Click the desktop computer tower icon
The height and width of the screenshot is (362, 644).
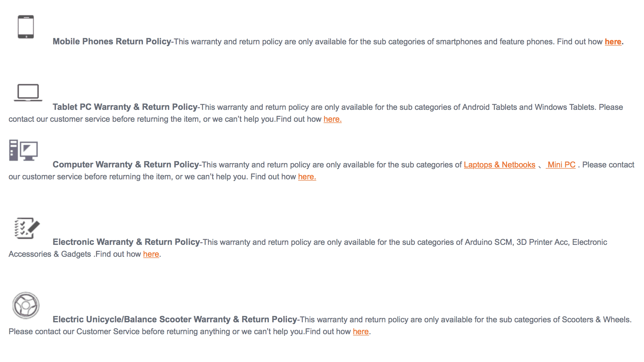[x=23, y=150]
